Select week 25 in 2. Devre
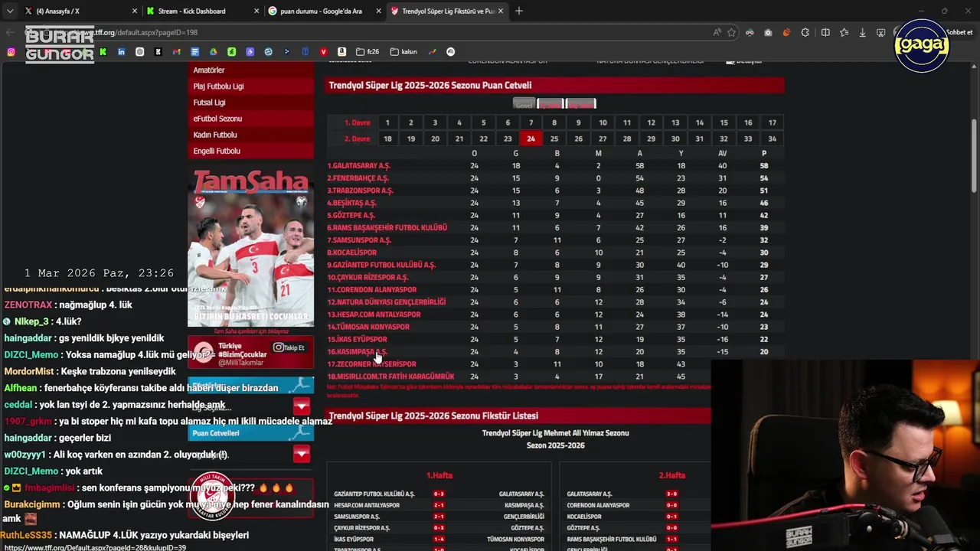980x551 pixels. pos(554,139)
